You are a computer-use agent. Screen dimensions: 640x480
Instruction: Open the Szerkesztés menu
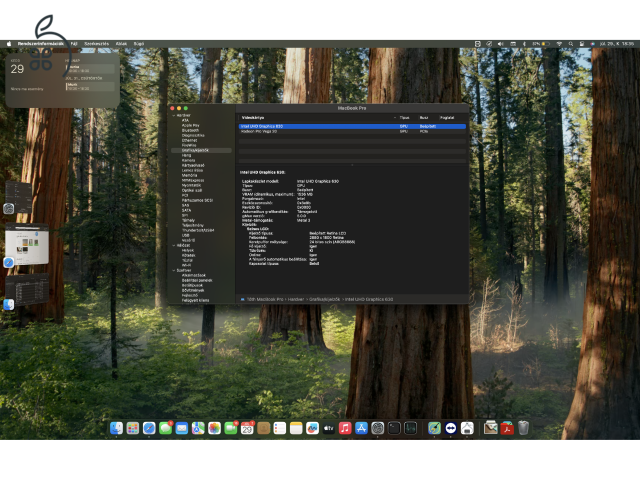point(96,44)
